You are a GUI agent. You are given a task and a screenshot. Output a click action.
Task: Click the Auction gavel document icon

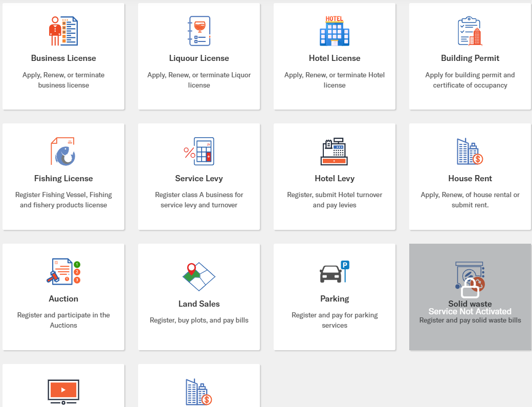63,271
